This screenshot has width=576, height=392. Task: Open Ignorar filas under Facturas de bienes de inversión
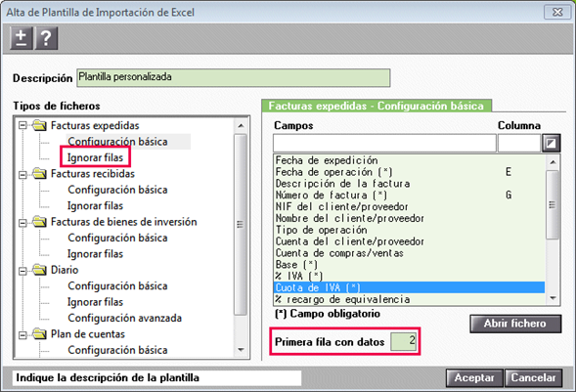point(95,253)
